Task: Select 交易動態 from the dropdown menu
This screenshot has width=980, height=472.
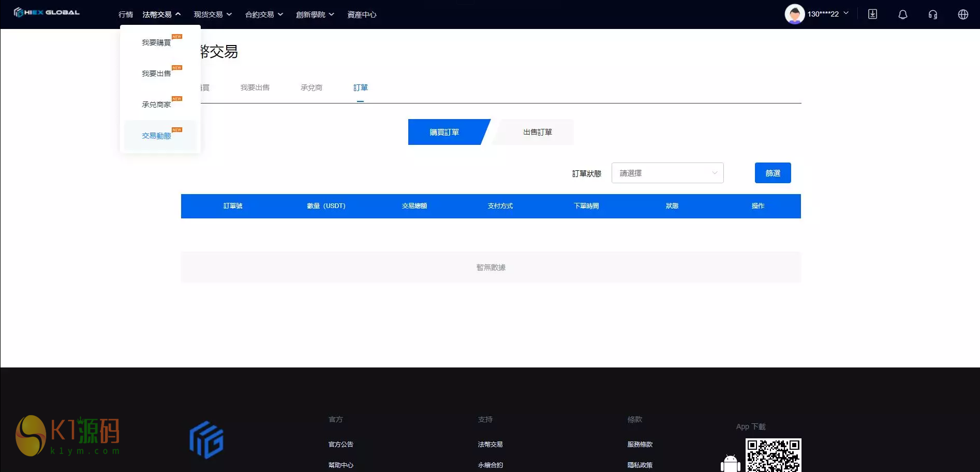Action: [x=157, y=135]
